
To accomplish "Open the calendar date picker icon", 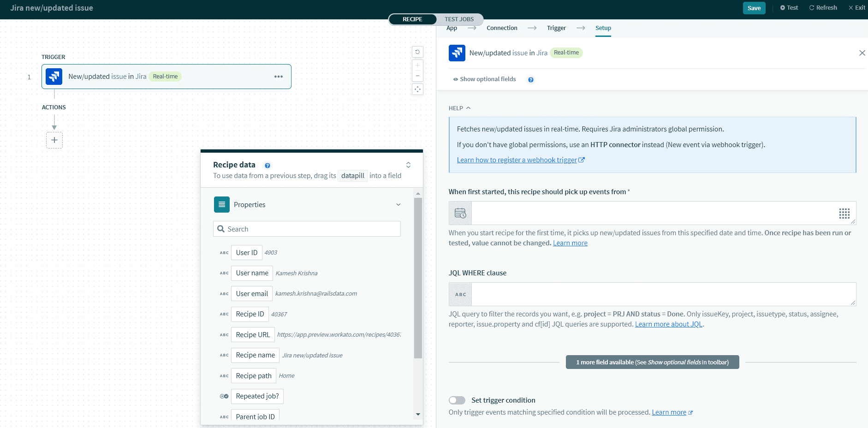I will point(460,213).
